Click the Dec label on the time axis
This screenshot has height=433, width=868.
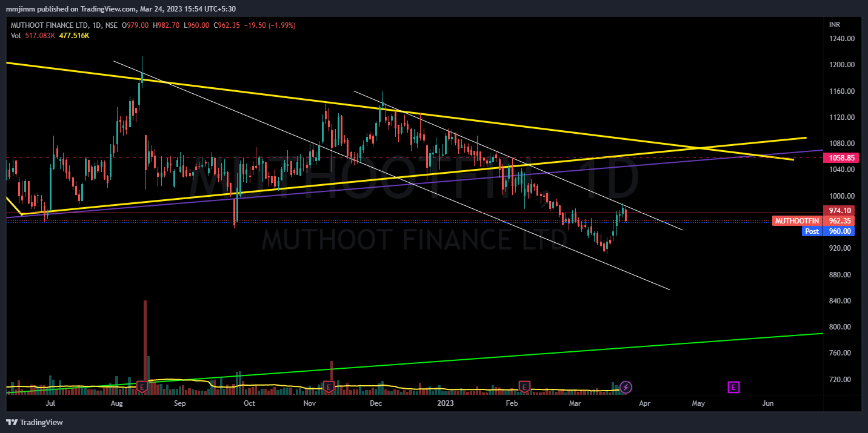pos(375,403)
